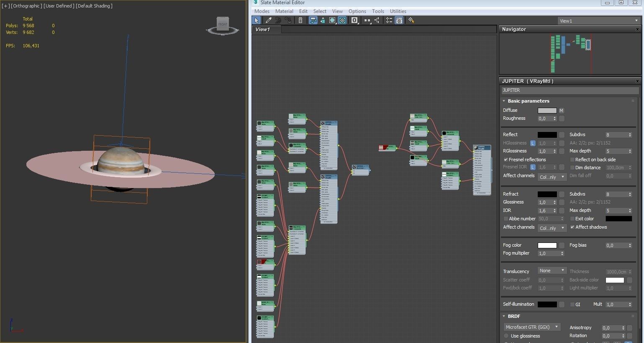
Task: Close the JUPITER parameter editor panel
Action: click(x=637, y=81)
